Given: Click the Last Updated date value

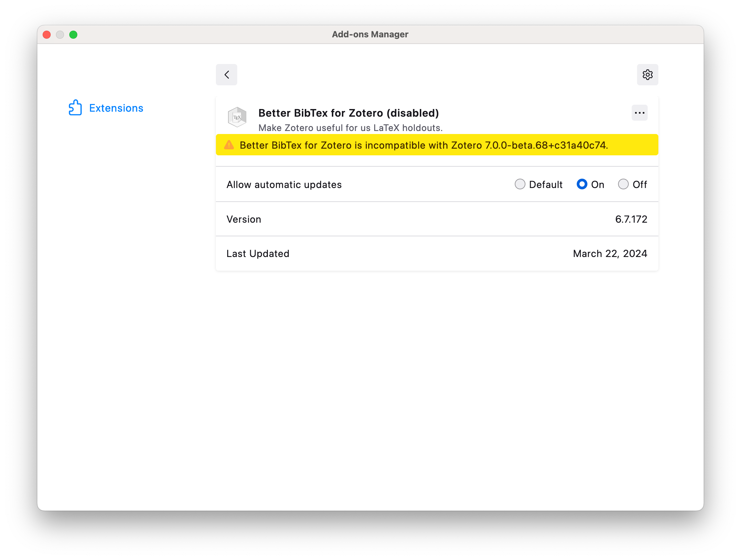Looking at the screenshot, I should [610, 254].
